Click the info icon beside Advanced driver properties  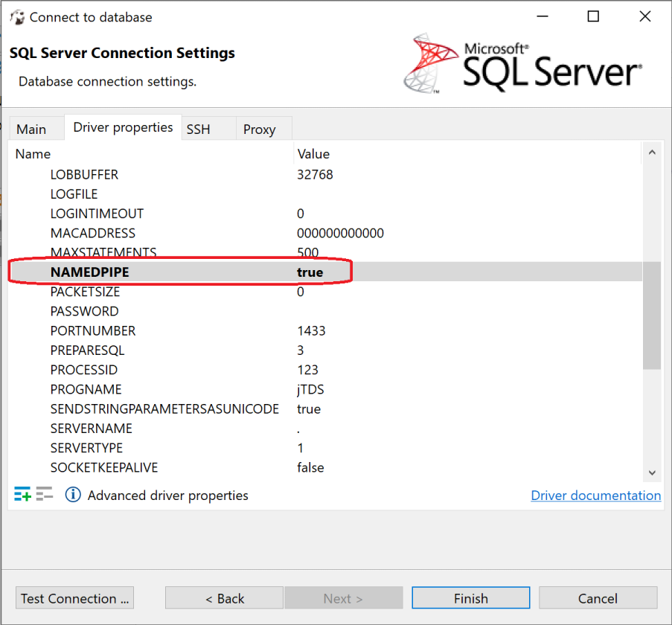point(73,494)
